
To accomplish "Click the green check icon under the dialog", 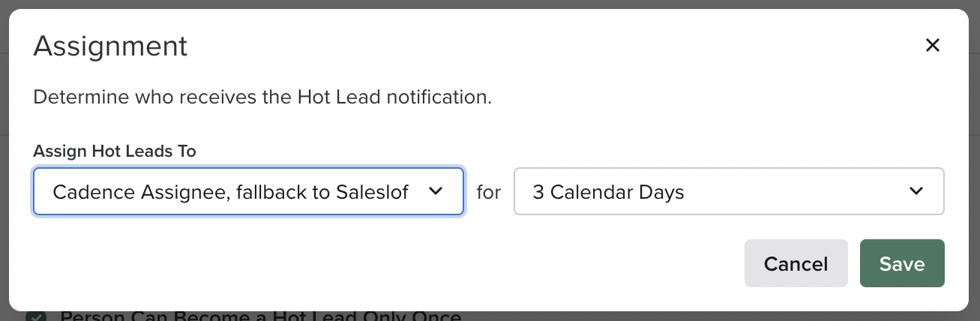I will pyautogui.click(x=35, y=316).
